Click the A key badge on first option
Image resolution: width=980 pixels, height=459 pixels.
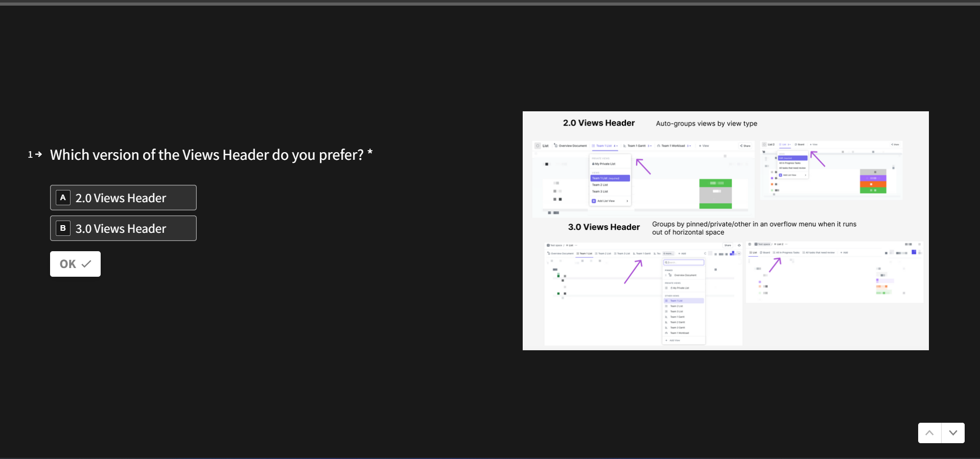click(x=63, y=198)
